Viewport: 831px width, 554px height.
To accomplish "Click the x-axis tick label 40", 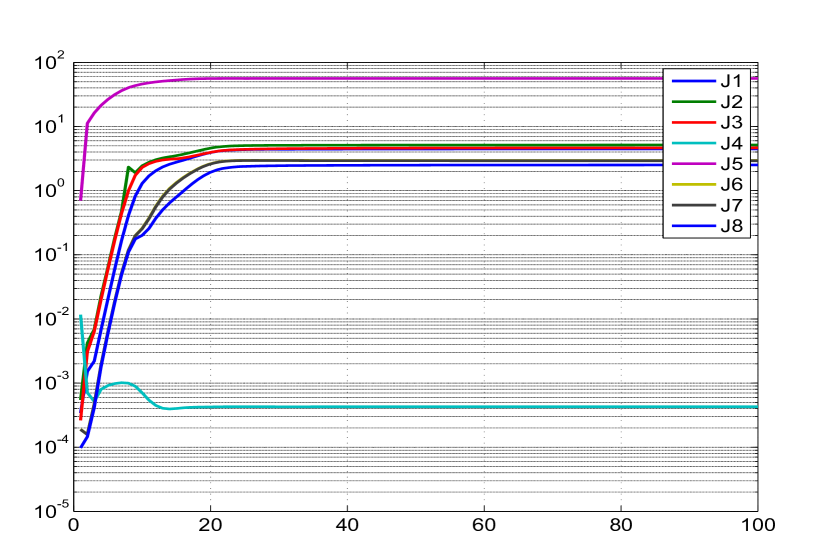I will pos(347,525).
